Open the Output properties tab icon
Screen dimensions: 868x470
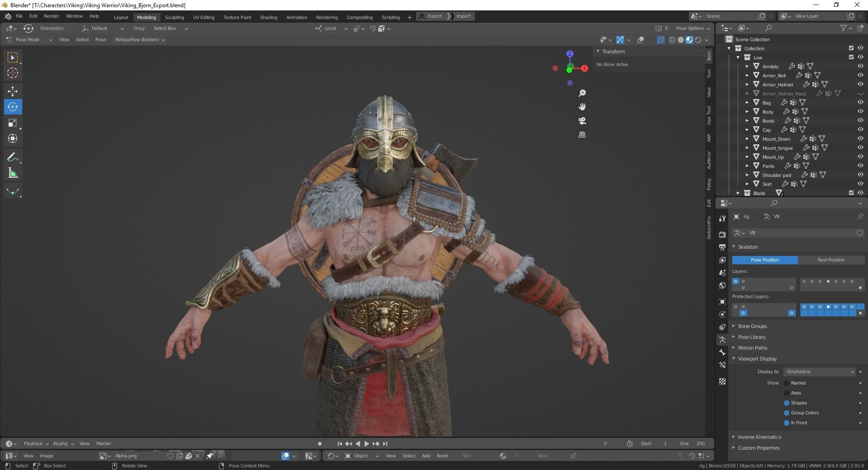click(x=722, y=247)
